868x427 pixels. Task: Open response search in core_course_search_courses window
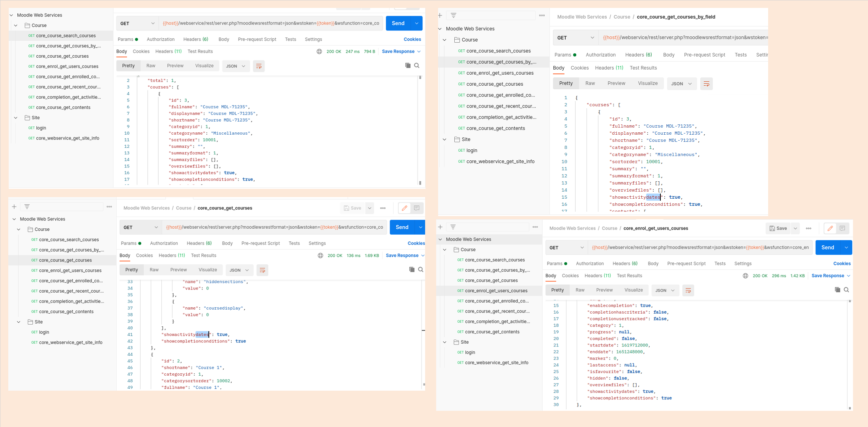click(417, 66)
